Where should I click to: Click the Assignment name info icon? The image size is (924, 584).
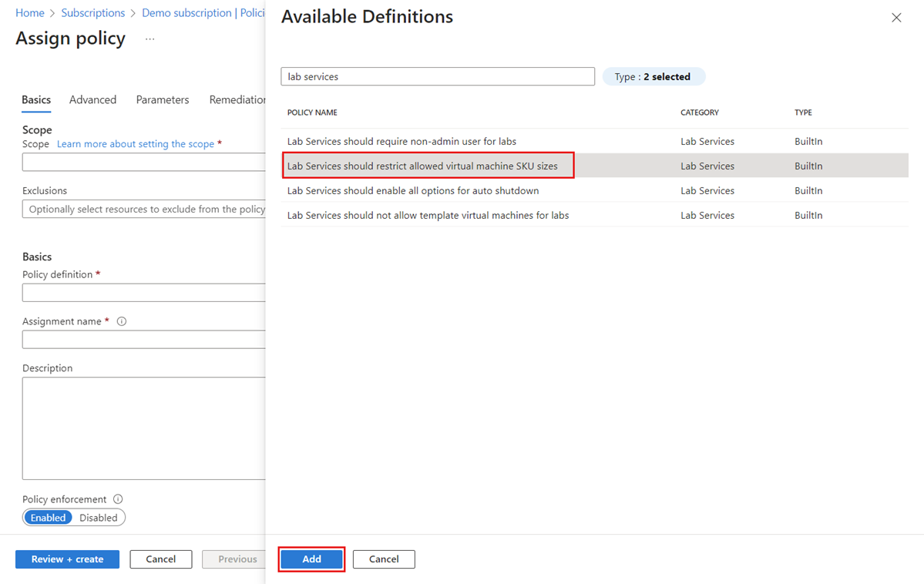click(x=122, y=321)
